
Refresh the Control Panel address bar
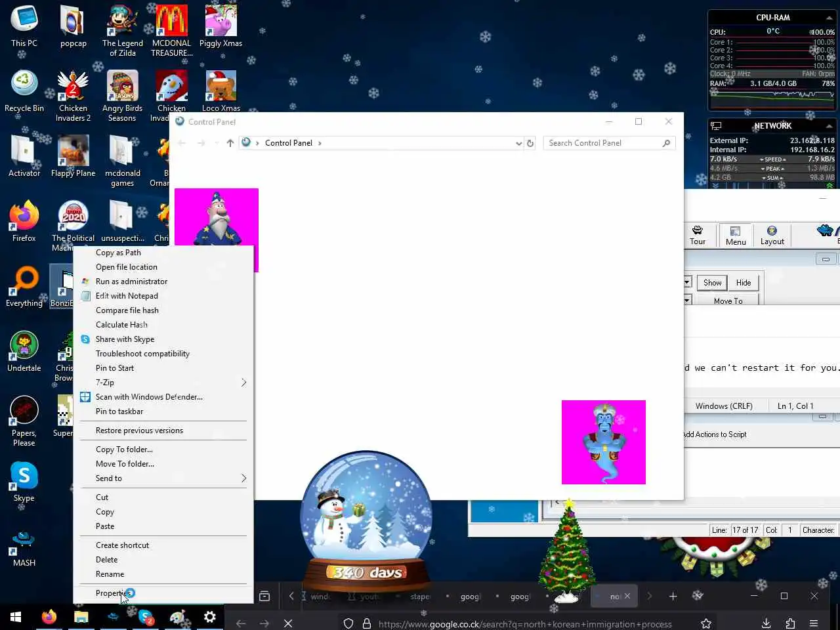tap(530, 143)
